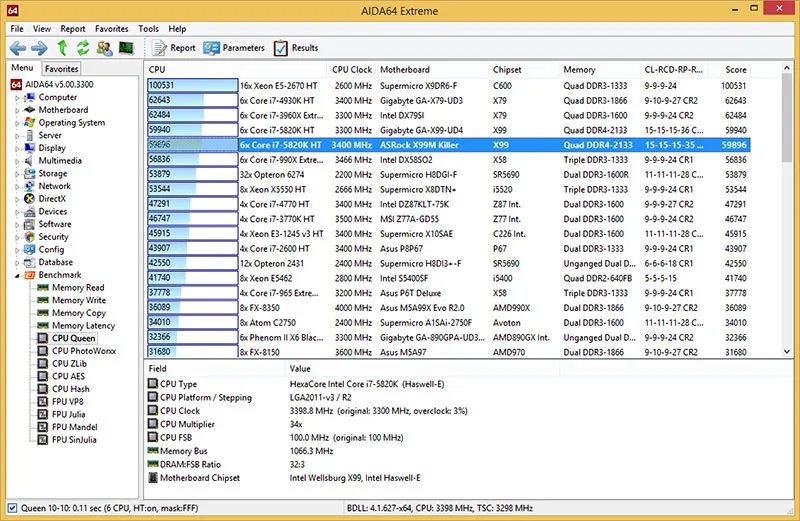800x521 pixels.
Task: Click the Results toolbar button
Action: [296, 48]
